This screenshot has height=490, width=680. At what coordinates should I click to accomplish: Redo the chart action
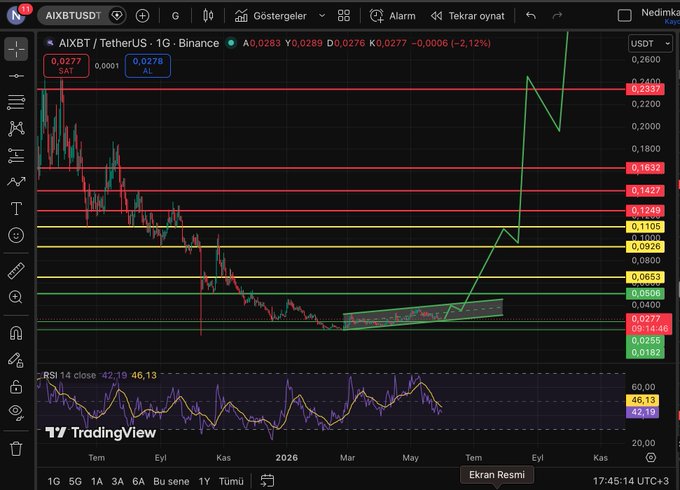pos(557,16)
